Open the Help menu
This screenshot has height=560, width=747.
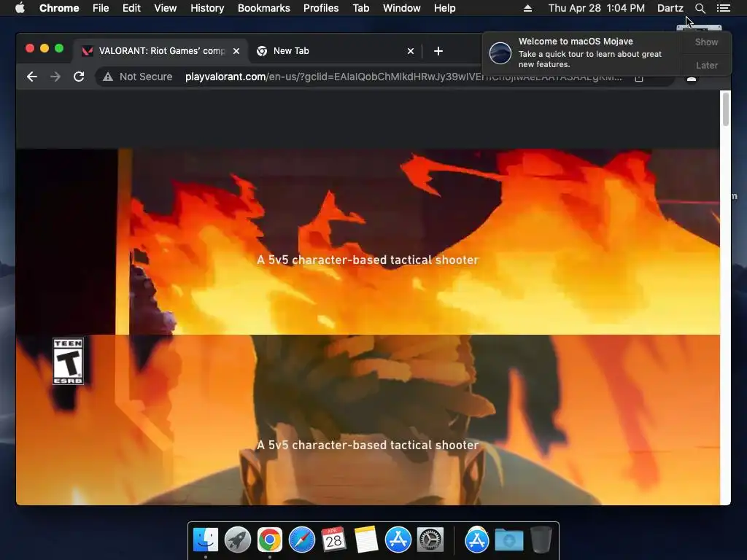[x=444, y=8]
